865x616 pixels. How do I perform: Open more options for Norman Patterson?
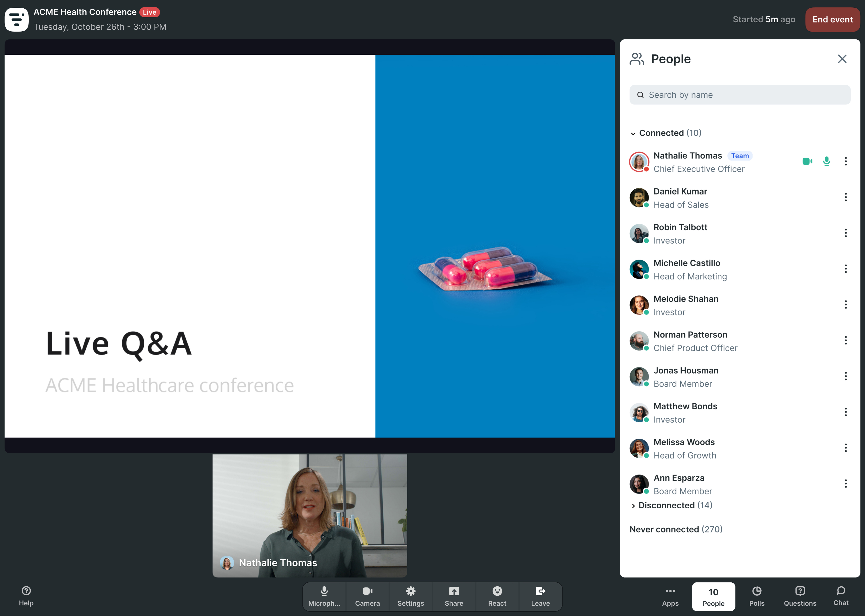click(x=846, y=340)
